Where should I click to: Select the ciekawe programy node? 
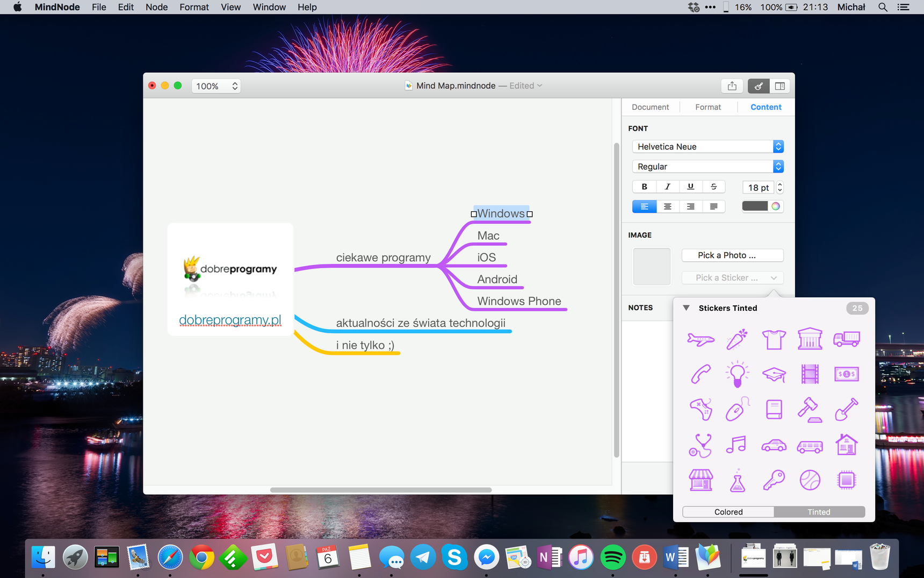pos(383,258)
